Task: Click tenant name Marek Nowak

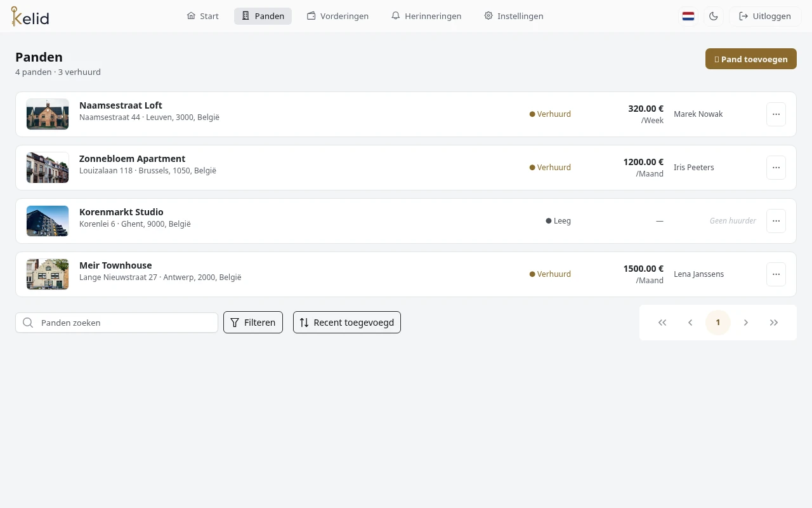Action: click(698, 114)
